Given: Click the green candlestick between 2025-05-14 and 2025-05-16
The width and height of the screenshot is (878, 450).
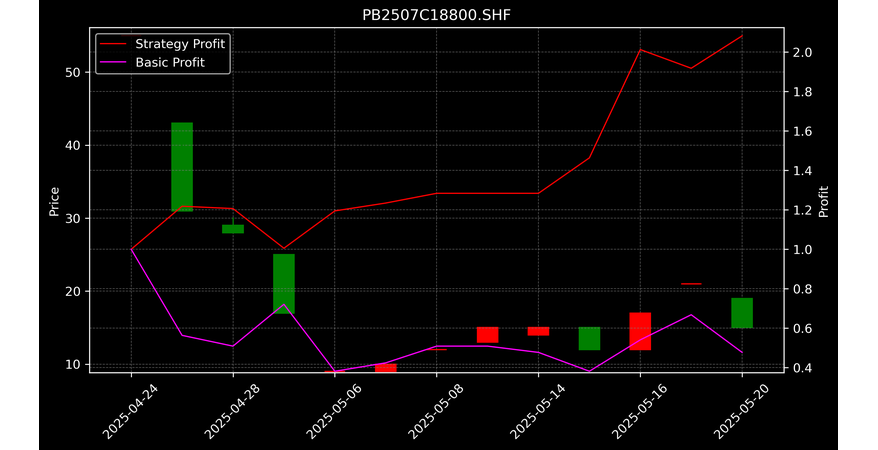Looking at the screenshot, I should point(589,339).
